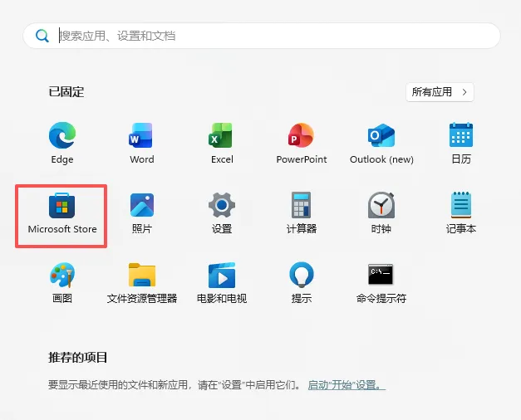Screen dimensions: 521x420
Task: Open the Edge browser app
Action: click(62, 143)
